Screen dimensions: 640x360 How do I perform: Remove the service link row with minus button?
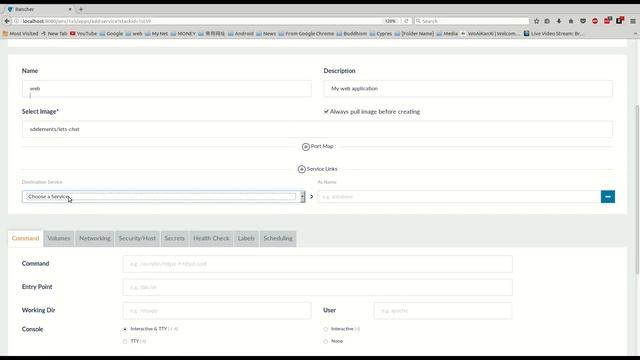point(608,197)
